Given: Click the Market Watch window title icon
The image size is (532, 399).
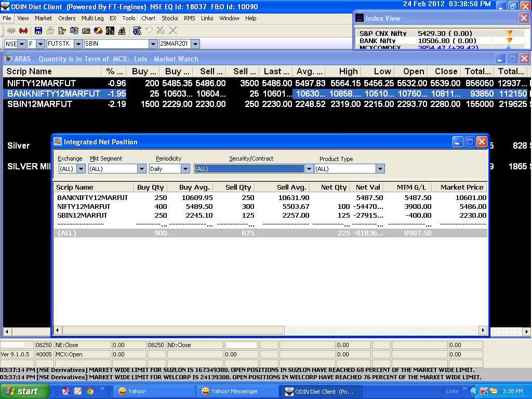Looking at the screenshot, I should click(x=8, y=58).
